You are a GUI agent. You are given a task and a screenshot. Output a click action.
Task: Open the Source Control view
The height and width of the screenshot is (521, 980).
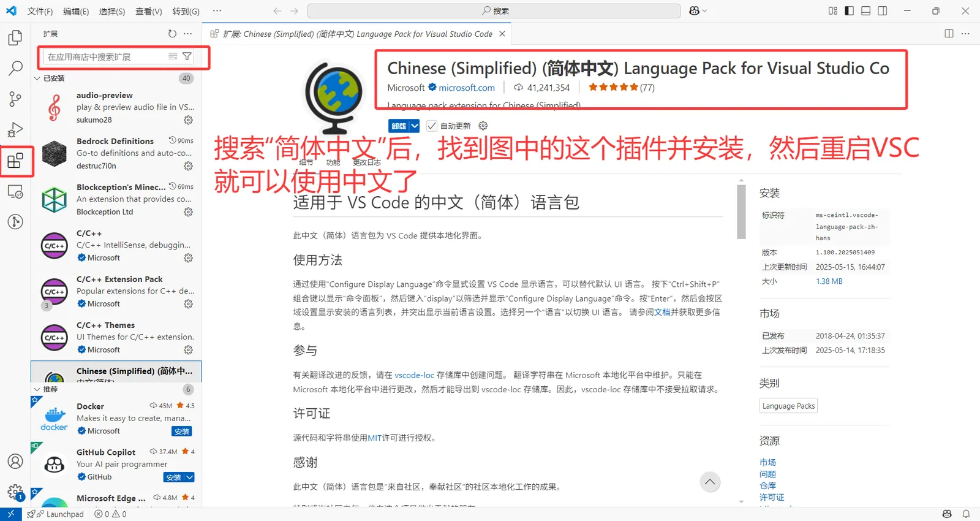point(15,99)
